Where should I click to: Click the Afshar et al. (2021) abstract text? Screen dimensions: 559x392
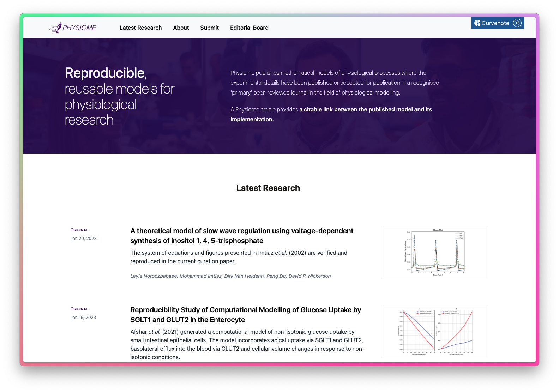pos(247,344)
